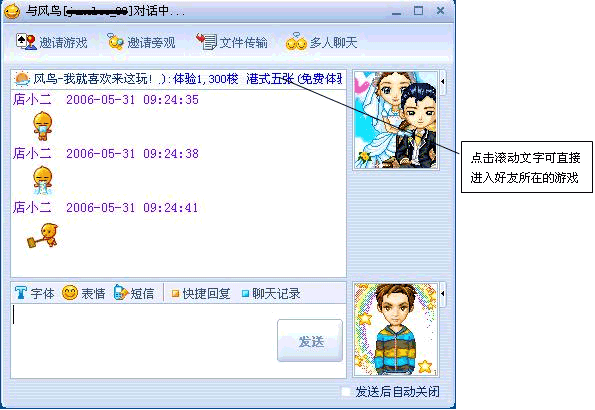Click the scrolling 港式五张 game link
The image size is (595, 410).
[270, 79]
